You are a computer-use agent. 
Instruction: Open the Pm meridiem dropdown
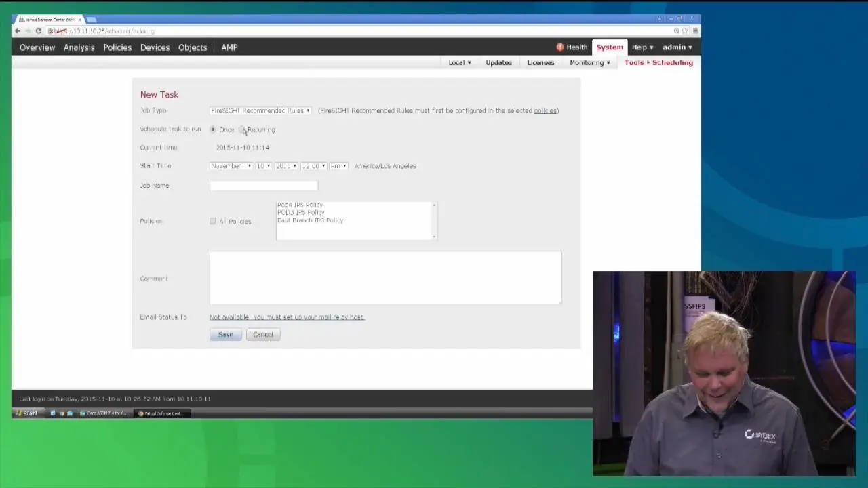pyautogui.click(x=338, y=166)
